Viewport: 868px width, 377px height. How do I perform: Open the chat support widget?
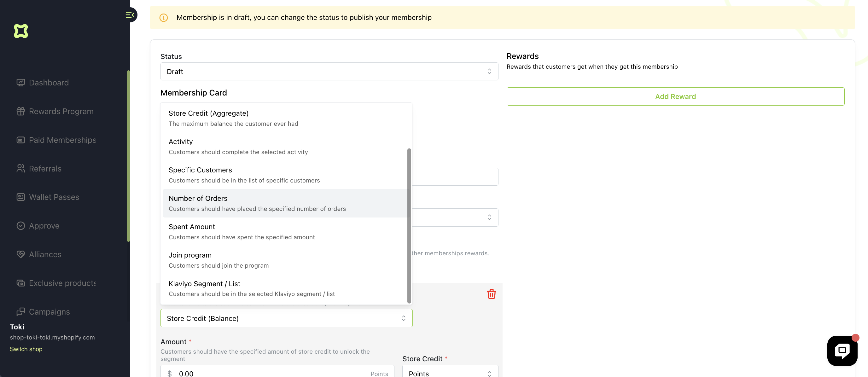click(842, 351)
